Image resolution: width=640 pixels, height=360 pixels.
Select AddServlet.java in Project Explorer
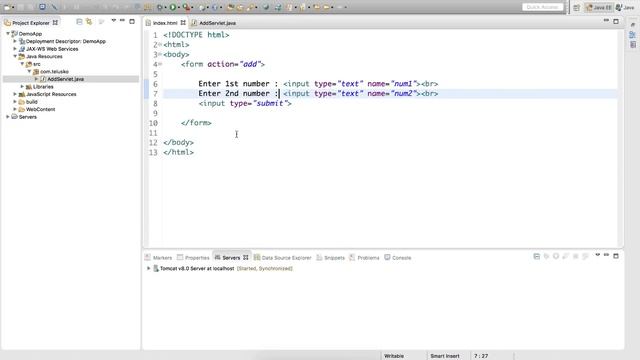[65, 79]
